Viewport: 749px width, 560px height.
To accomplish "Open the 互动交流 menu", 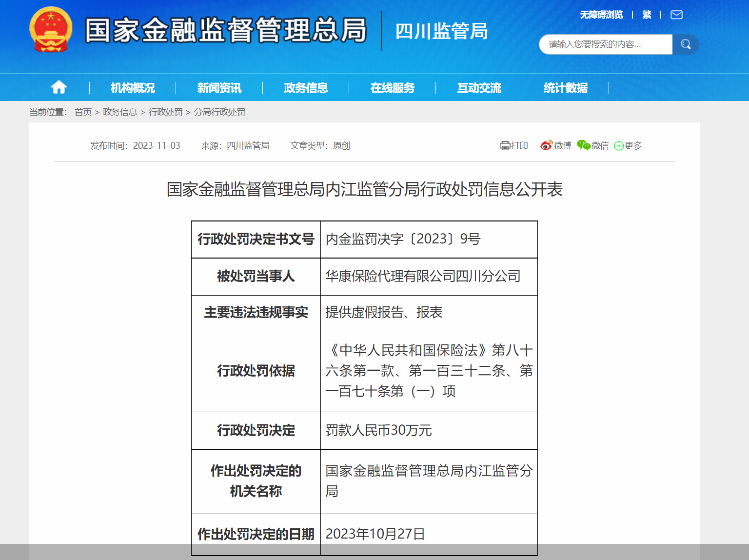I will tap(479, 88).
